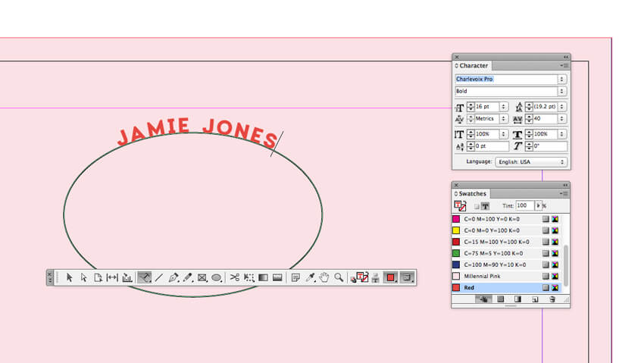Screen dimensions: 644x363
Task: Select the Eyedropper tool
Action: [310, 277]
